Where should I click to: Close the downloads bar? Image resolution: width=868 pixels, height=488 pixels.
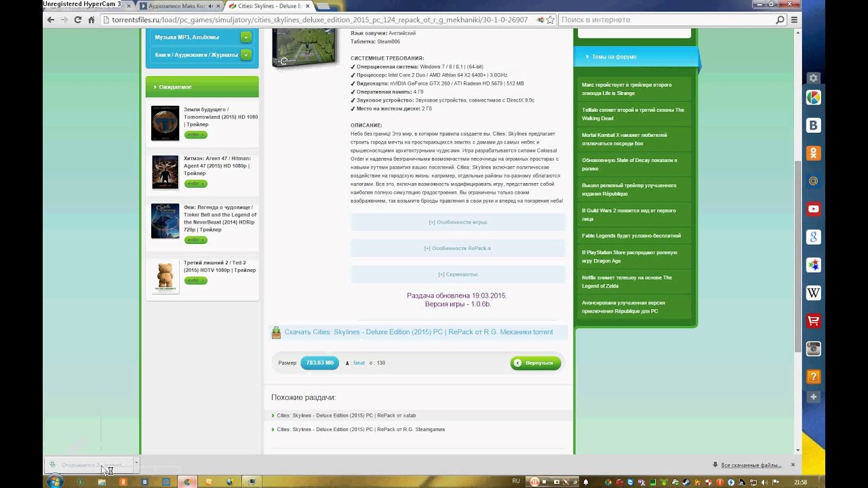(793, 465)
